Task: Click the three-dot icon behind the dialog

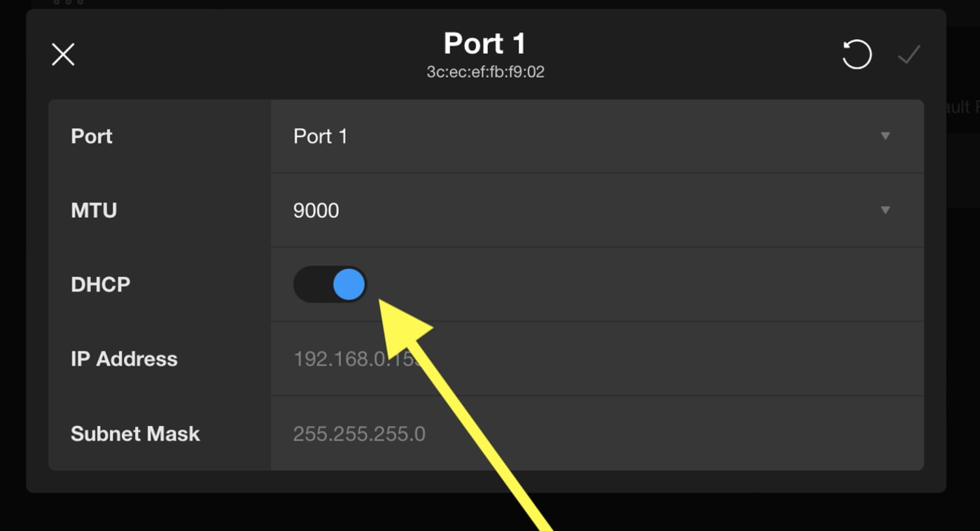Action: pyautogui.click(x=69, y=3)
